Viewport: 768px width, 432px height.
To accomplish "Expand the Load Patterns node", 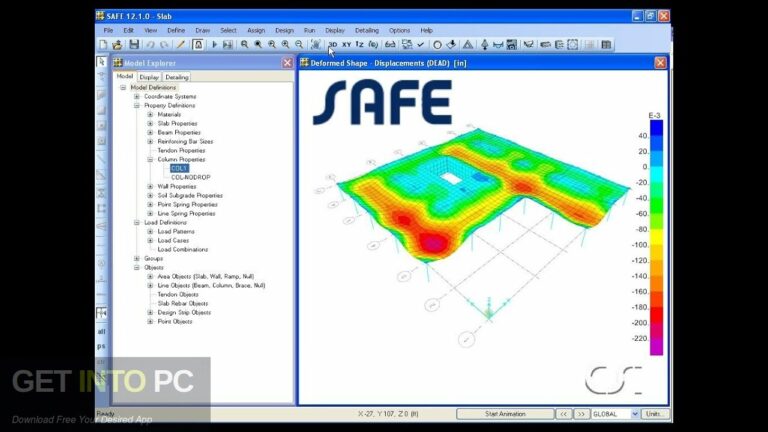I will coord(150,232).
